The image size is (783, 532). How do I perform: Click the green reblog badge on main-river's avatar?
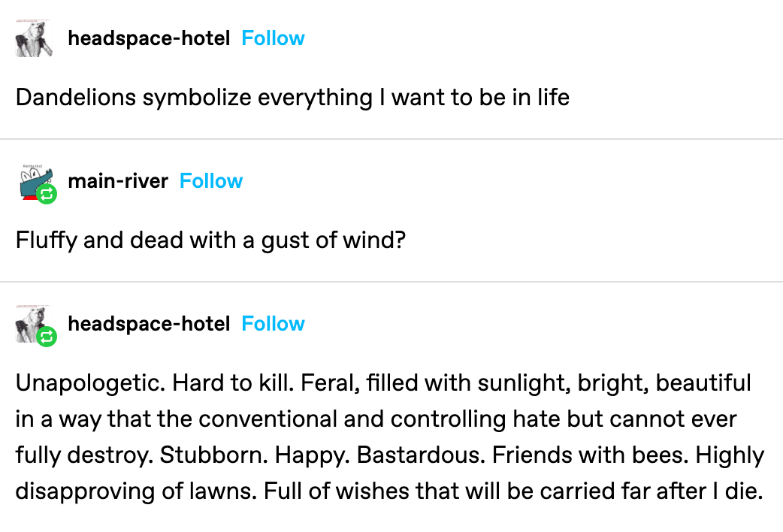(x=47, y=194)
